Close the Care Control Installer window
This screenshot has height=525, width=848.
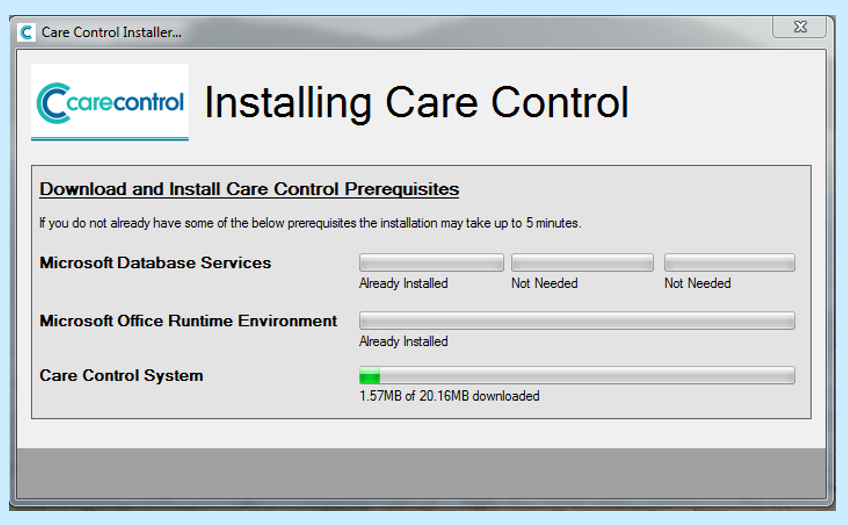pos(798,28)
